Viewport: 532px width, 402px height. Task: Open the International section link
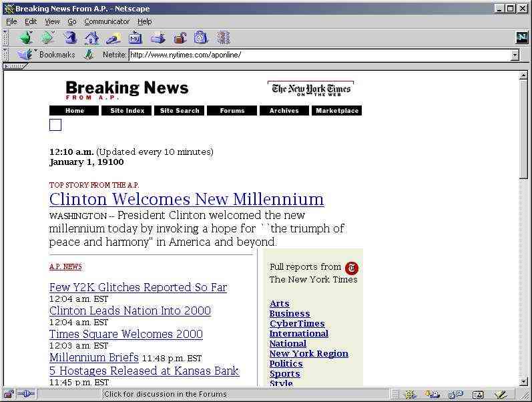click(x=299, y=333)
